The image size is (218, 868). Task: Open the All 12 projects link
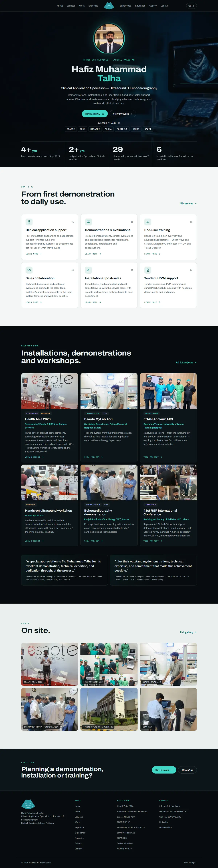point(186,363)
